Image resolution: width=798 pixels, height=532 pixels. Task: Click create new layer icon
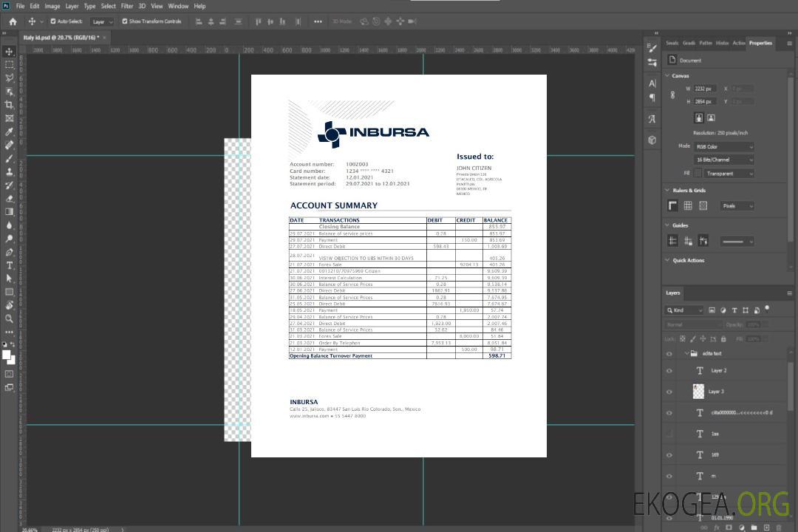[766, 528]
